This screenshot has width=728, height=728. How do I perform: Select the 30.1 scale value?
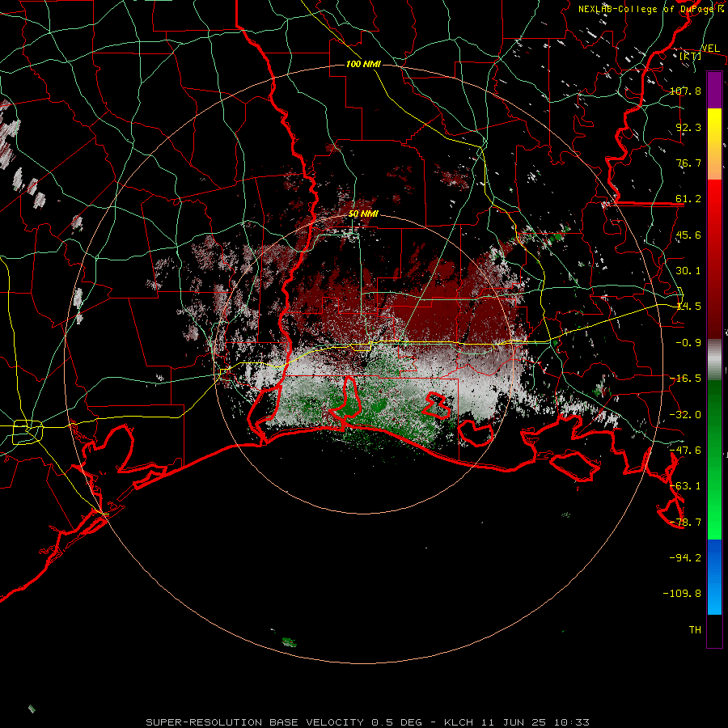pos(688,271)
